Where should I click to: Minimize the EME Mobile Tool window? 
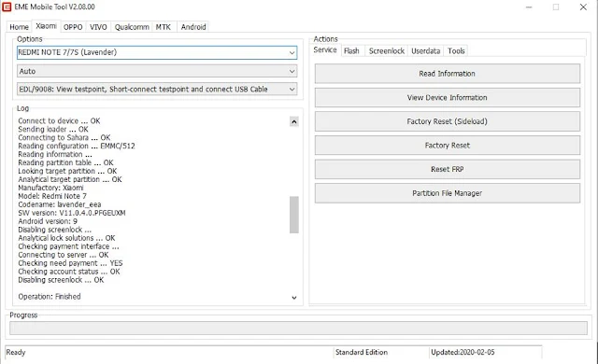(x=529, y=7)
